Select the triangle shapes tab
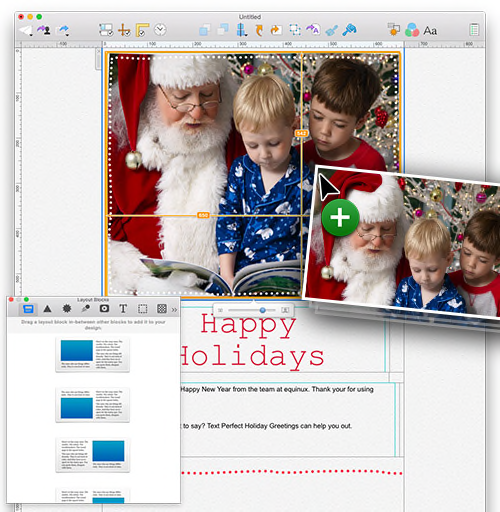Image resolution: width=500 pixels, height=512 pixels. pyautogui.click(x=47, y=309)
